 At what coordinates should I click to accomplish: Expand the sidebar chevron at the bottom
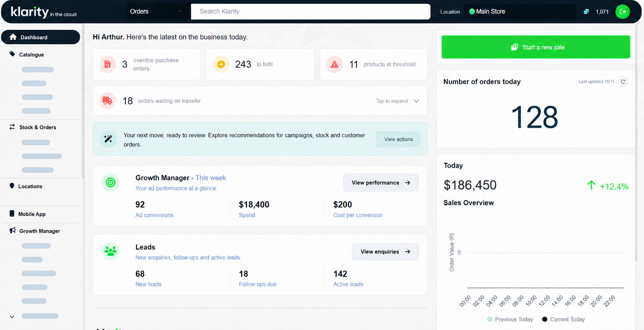tap(12, 317)
